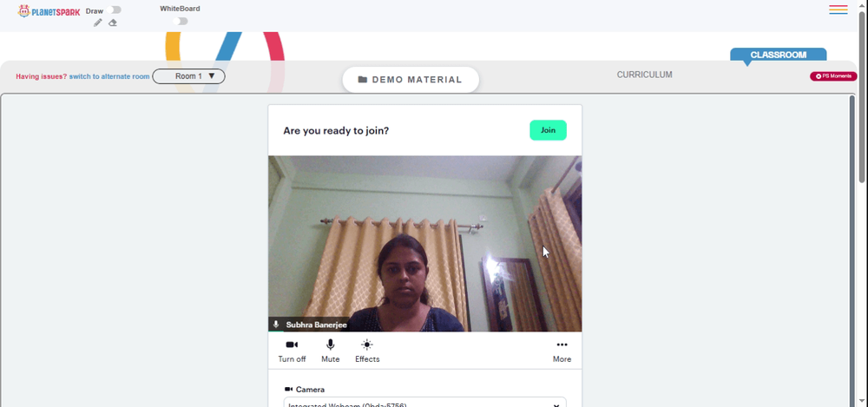Select the eraser tool
This screenshot has width=868, height=407.
click(113, 23)
